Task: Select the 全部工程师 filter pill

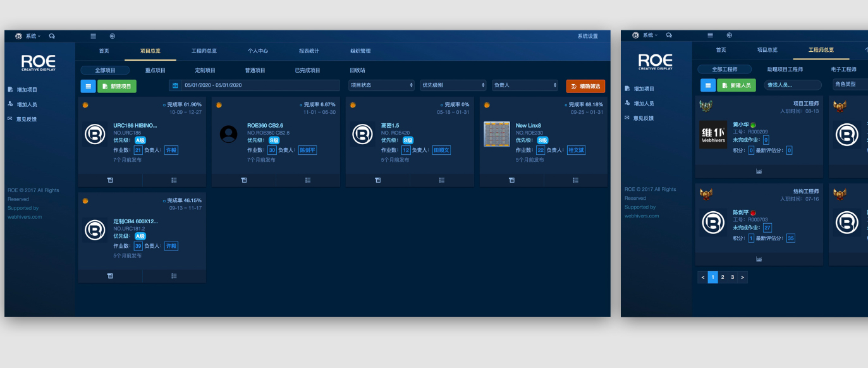Action: pyautogui.click(x=724, y=70)
